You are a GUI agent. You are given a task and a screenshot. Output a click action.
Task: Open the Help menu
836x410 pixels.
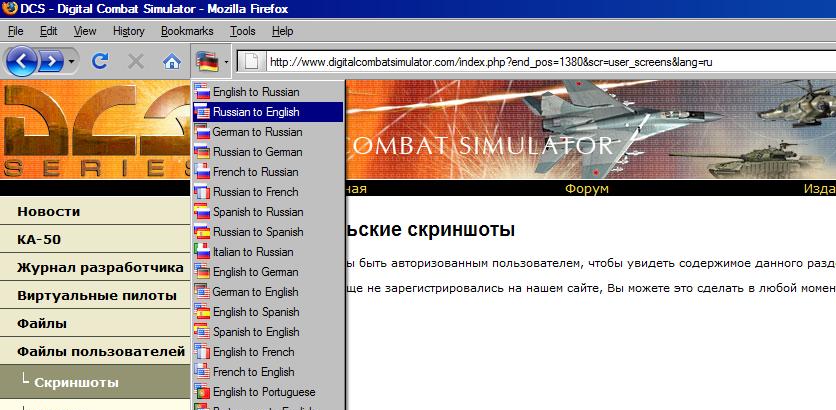point(283,31)
